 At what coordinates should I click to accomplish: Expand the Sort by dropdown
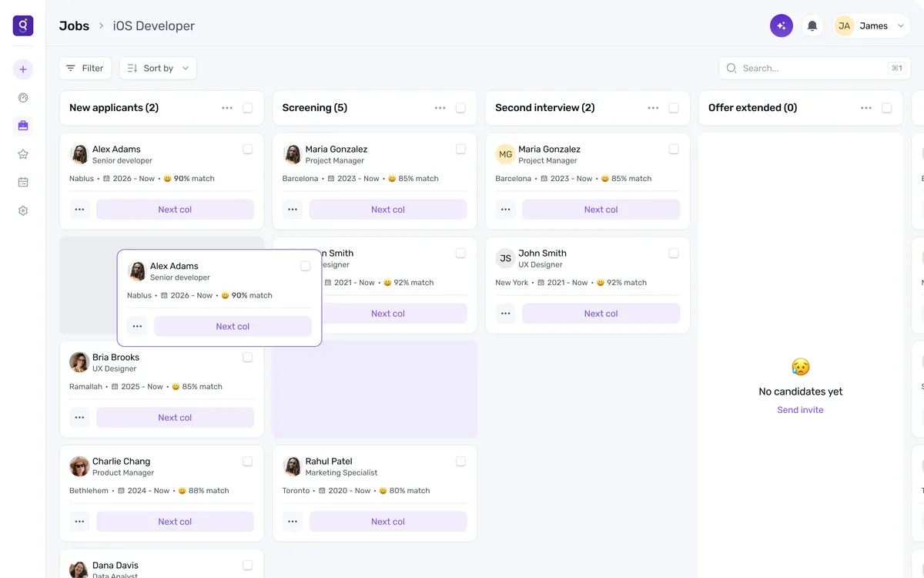[x=158, y=68]
